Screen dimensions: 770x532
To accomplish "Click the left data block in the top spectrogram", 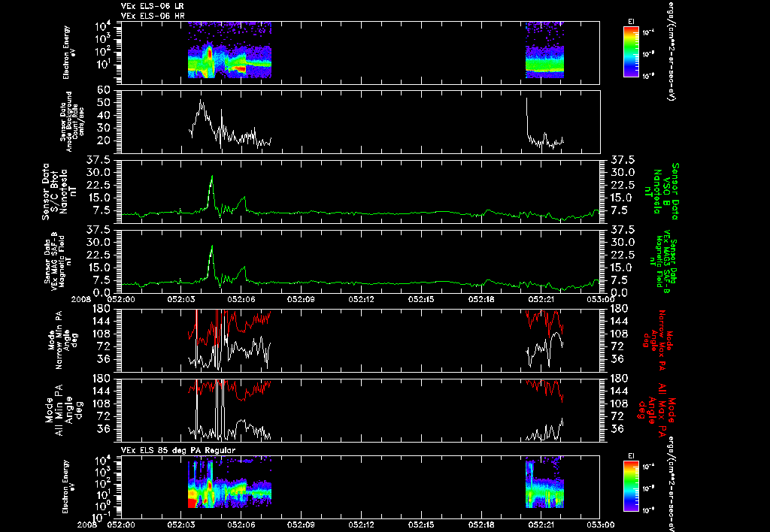I will [229, 50].
